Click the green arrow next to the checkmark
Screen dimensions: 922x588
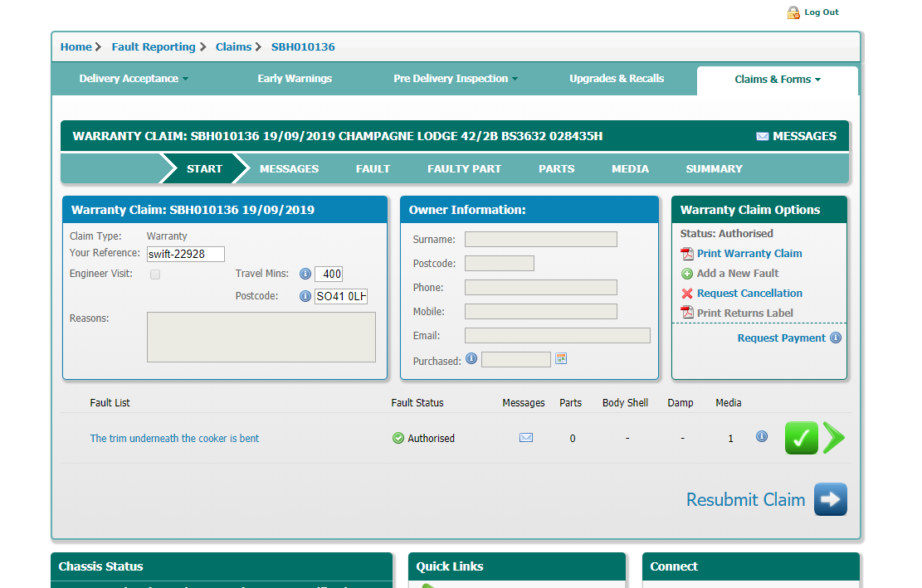(834, 438)
